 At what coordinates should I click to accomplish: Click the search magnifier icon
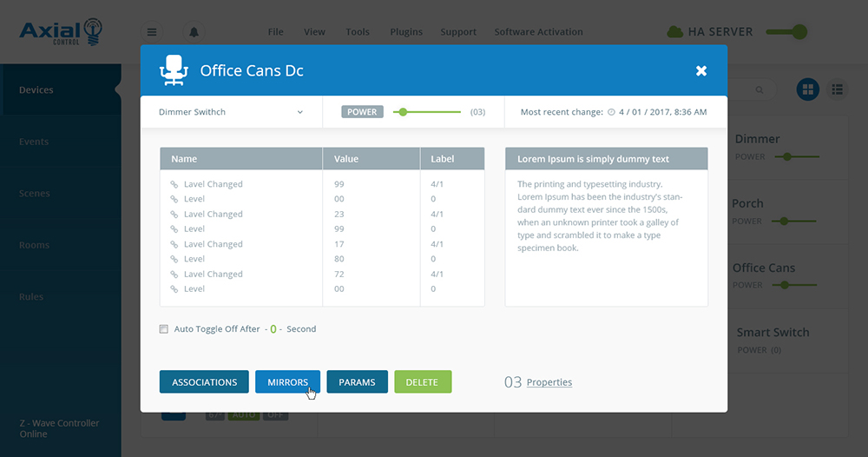759,89
